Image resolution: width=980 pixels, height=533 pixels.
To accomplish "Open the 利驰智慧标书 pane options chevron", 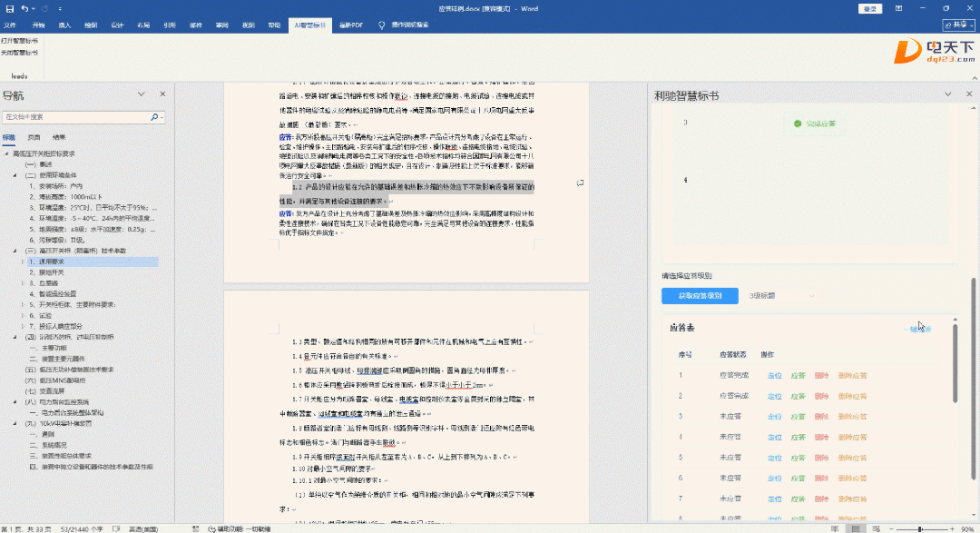I will (x=948, y=94).
